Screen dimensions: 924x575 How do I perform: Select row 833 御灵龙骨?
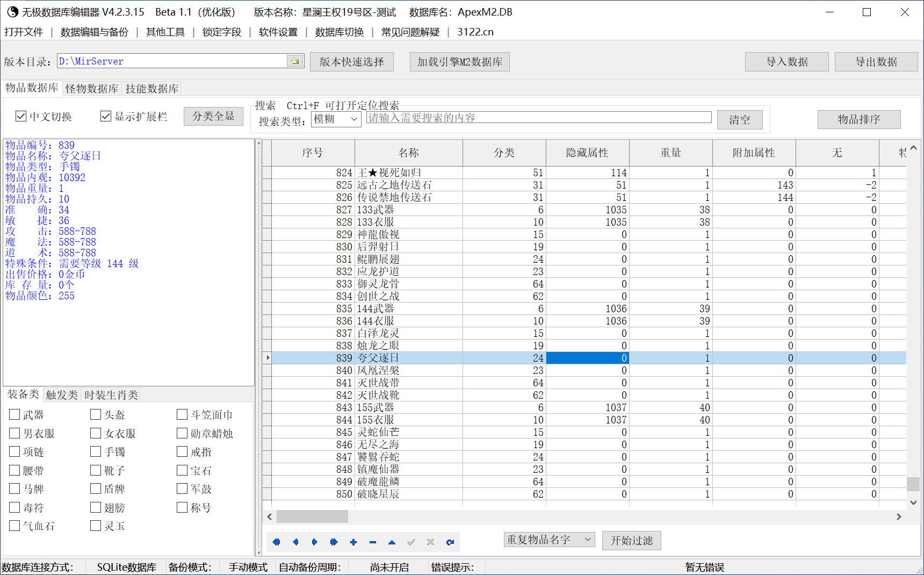tap(589, 284)
